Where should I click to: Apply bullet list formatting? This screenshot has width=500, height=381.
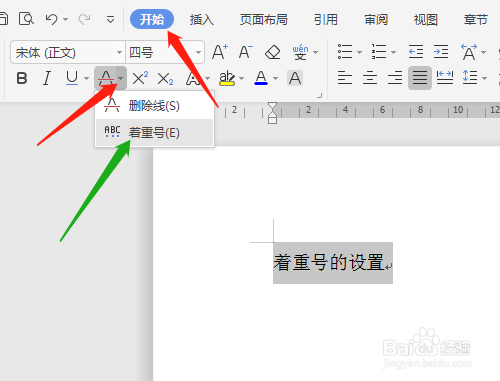coord(345,52)
